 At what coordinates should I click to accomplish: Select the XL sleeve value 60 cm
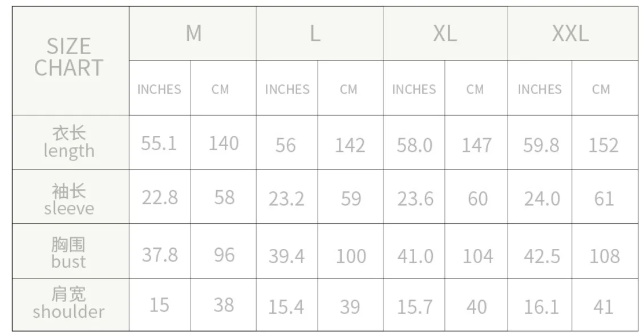(477, 199)
